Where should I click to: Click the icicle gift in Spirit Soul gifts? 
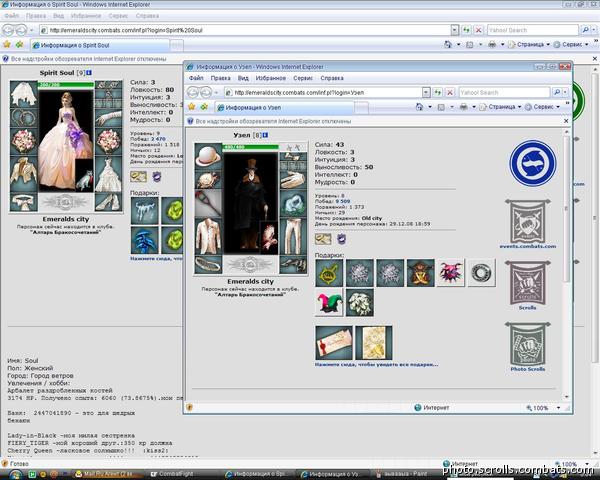tap(144, 211)
